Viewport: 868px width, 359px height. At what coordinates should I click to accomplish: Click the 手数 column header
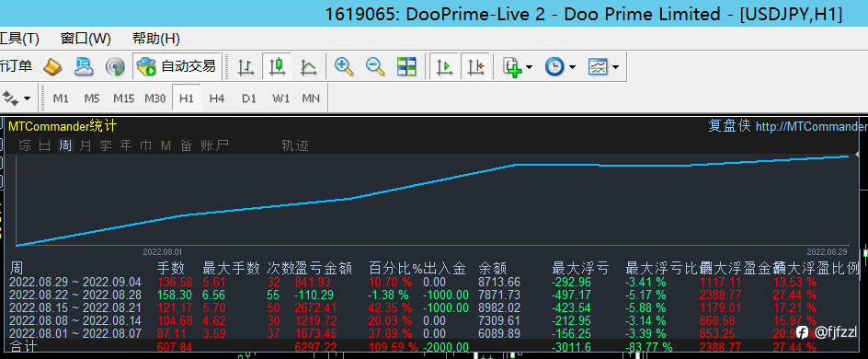[171, 269]
